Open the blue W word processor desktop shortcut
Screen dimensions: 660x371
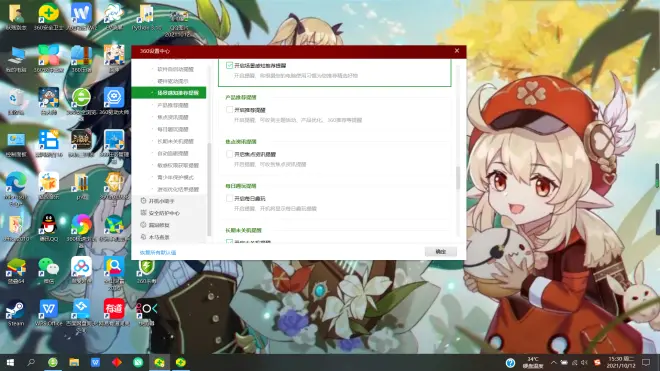81,17
